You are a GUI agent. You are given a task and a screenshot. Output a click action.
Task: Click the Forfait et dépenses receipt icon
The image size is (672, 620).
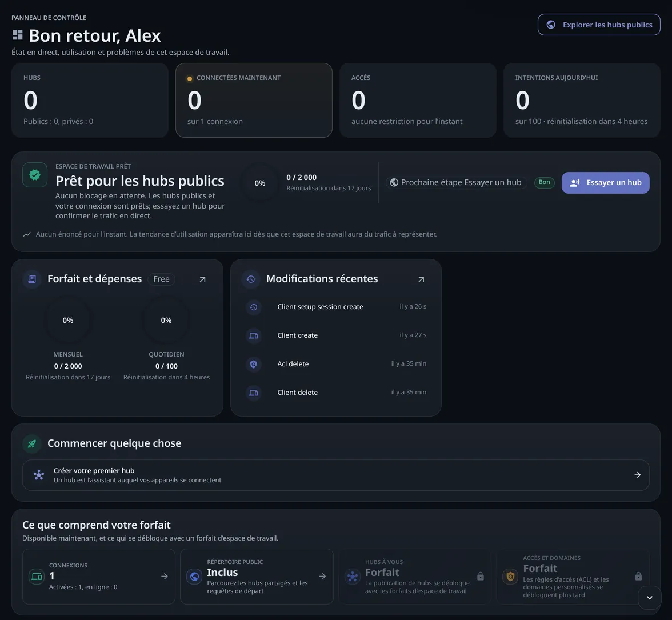(32, 279)
